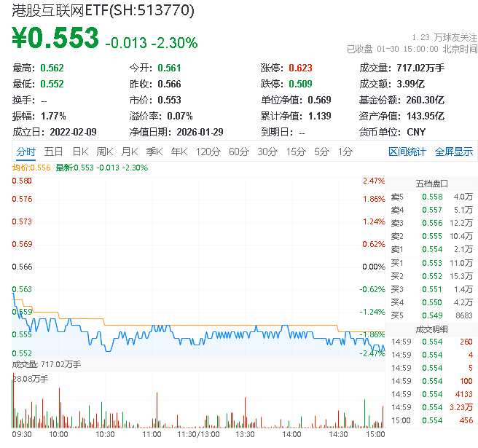Open 全屏显示 fullscreen view

coord(454,152)
